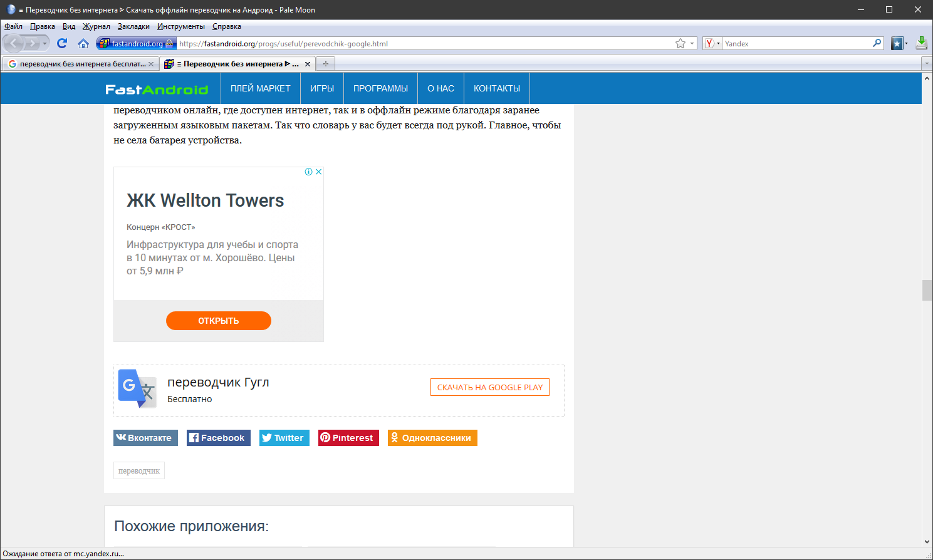Open a new tab
933x560 pixels.
[x=326, y=64]
